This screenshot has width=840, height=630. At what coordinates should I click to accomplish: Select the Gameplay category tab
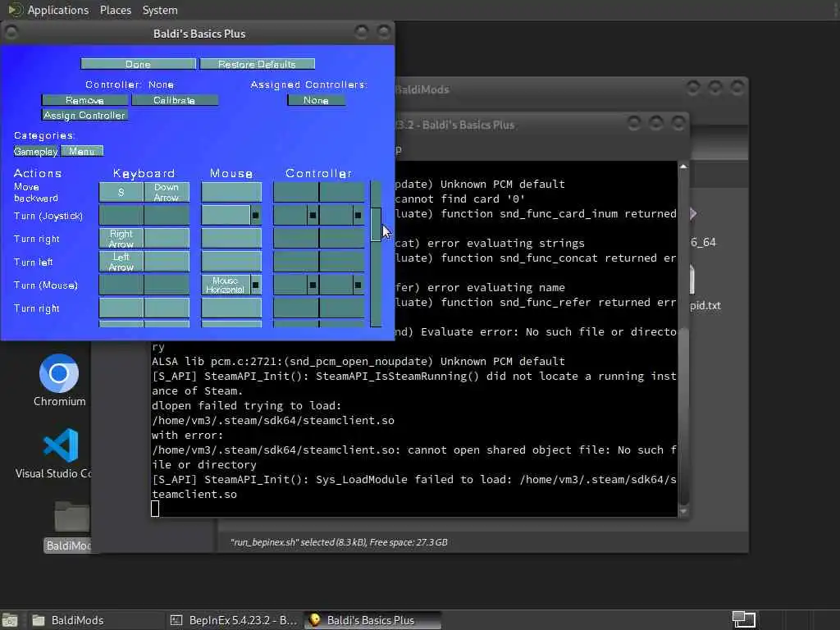coord(36,152)
